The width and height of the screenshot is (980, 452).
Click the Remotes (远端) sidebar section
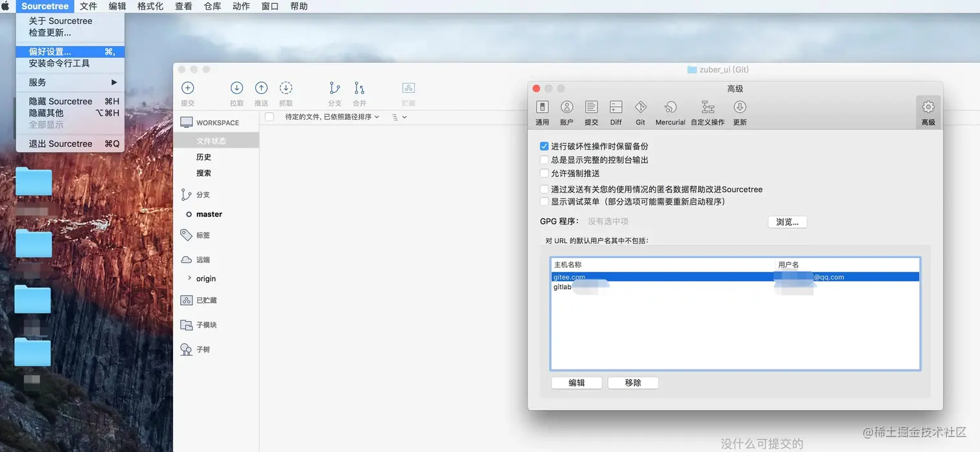[x=203, y=259]
